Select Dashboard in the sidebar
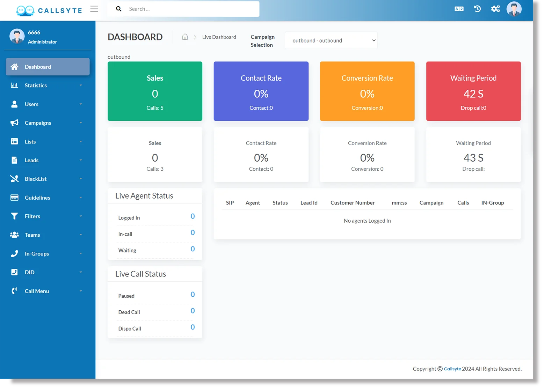Image resolution: width=559 pixels, height=392 pixels. [x=38, y=67]
